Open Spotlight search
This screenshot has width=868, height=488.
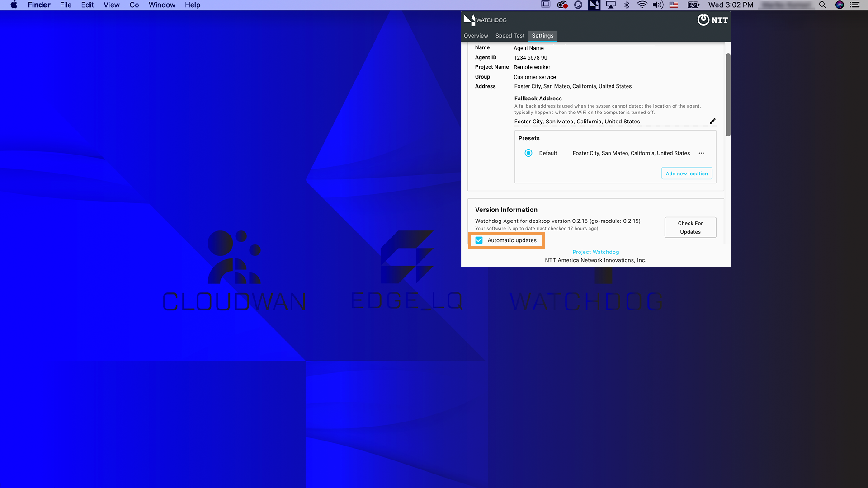pyautogui.click(x=823, y=5)
